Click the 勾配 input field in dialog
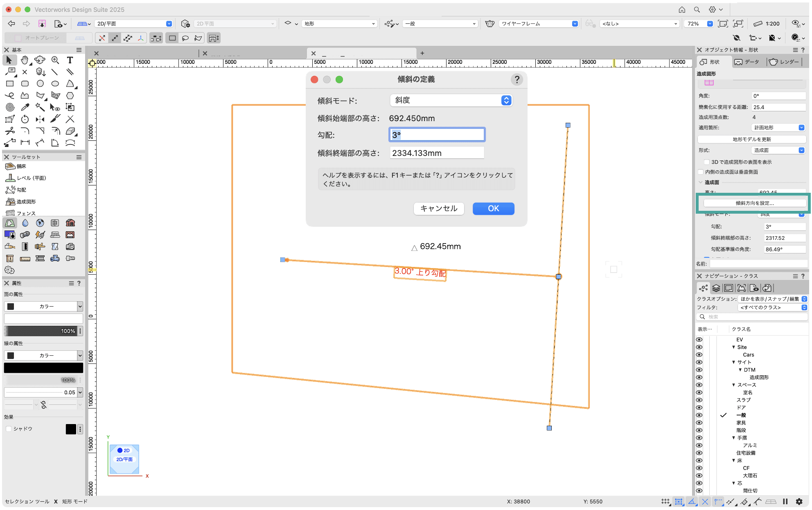The width and height of the screenshot is (812, 510). [437, 135]
